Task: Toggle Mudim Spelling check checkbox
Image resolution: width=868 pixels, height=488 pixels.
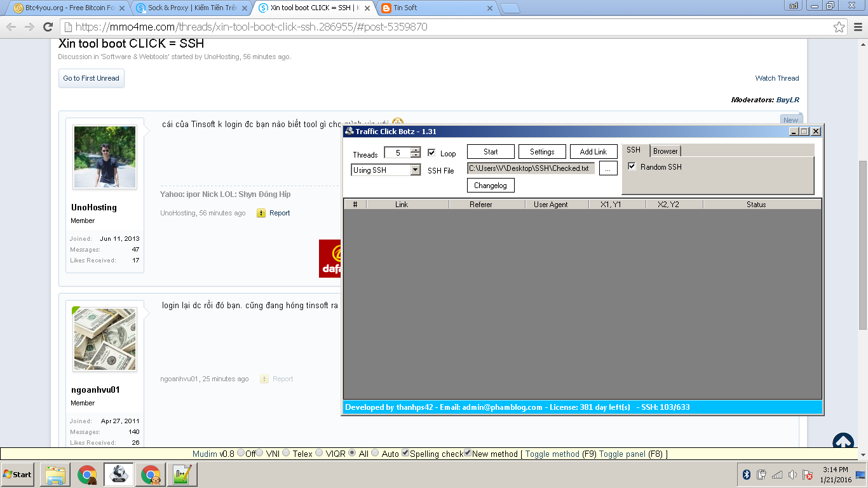Action: pyautogui.click(x=405, y=454)
